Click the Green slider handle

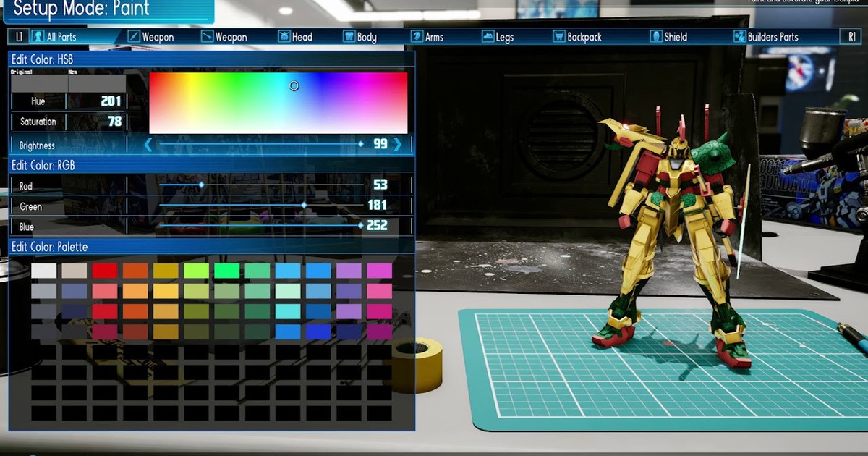pos(304,206)
